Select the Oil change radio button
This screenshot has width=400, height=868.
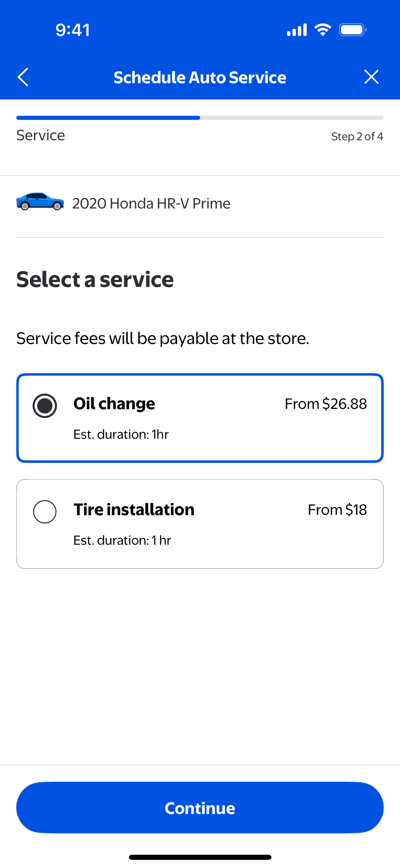45,405
